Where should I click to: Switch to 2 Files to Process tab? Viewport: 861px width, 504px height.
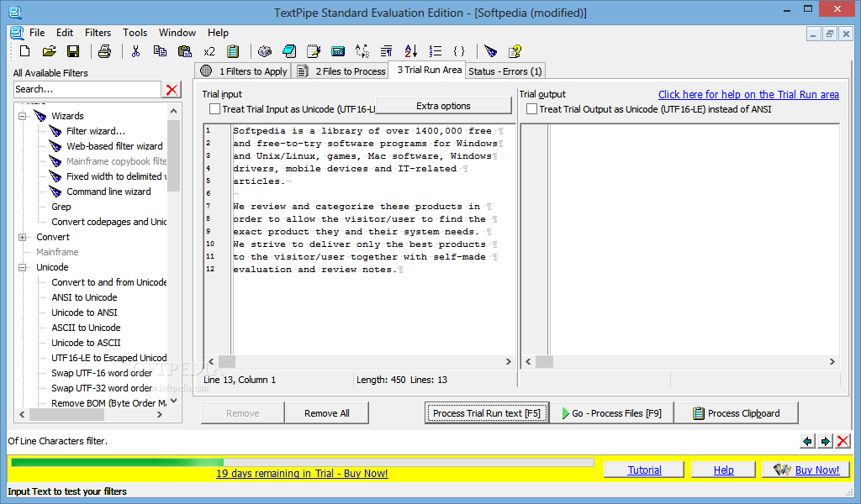tap(341, 71)
